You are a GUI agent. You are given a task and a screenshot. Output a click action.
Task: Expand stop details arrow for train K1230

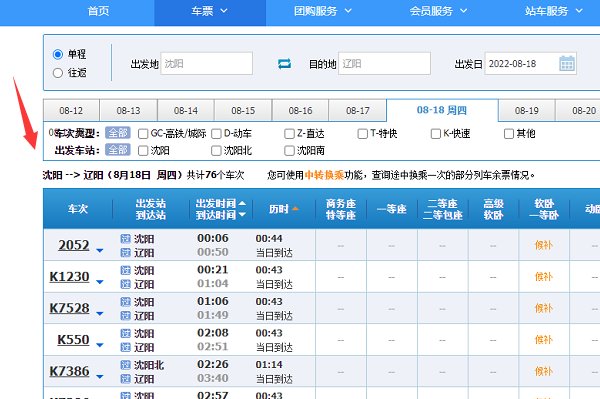tap(100, 282)
